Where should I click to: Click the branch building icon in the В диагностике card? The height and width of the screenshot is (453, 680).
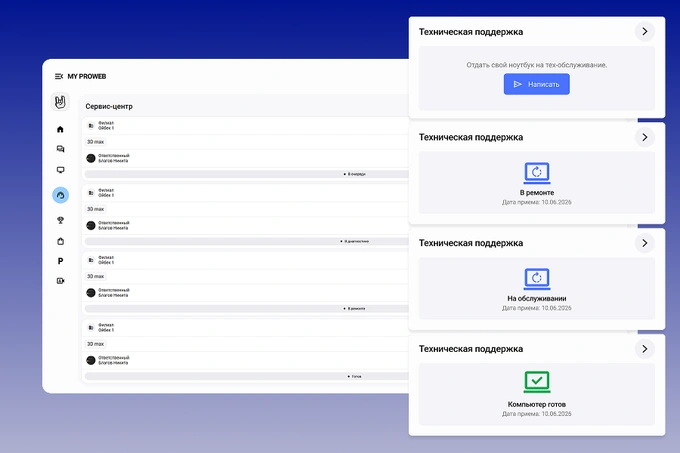pos(91,193)
